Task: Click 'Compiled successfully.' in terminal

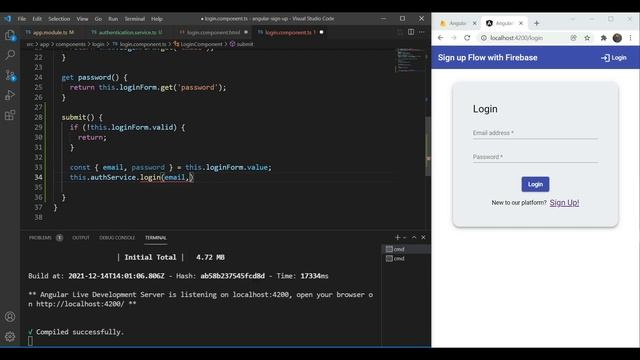Action: point(80,332)
